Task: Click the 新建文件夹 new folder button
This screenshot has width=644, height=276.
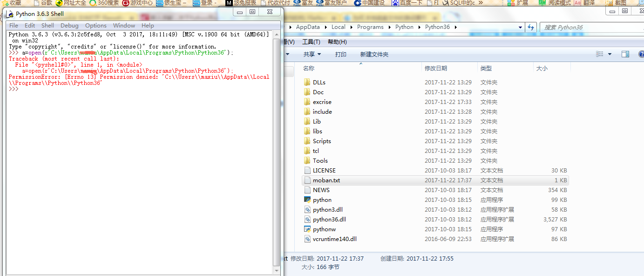Action: coord(374,54)
